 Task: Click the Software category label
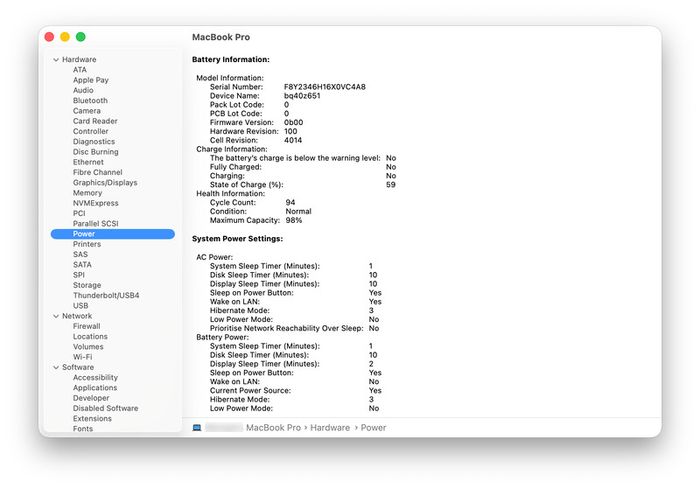tap(78, 367)
